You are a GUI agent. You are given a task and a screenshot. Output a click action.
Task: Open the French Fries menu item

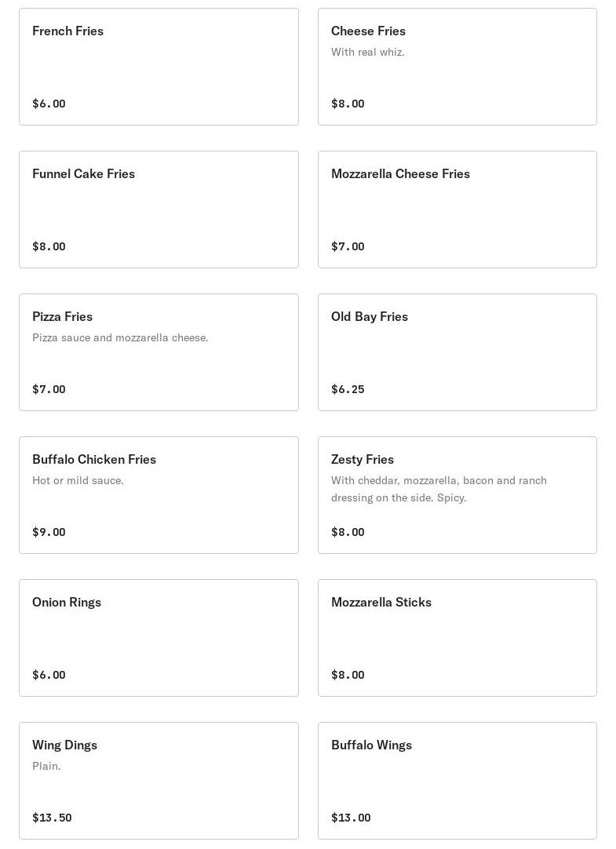[x=159, y=67]
